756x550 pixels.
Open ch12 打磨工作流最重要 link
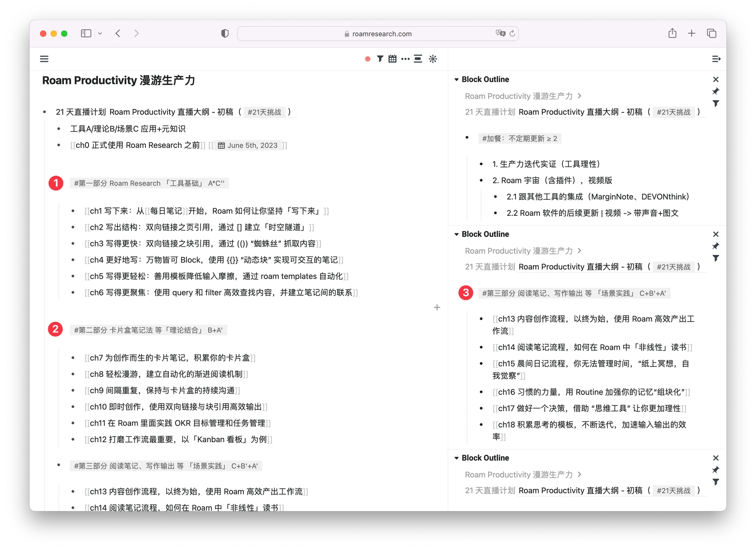[178, 440]
